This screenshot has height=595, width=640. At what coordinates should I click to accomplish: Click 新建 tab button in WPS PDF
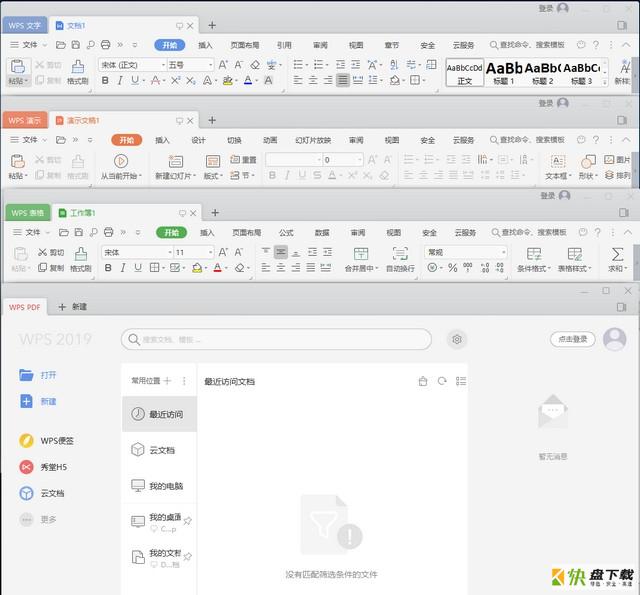coord(72,306)
